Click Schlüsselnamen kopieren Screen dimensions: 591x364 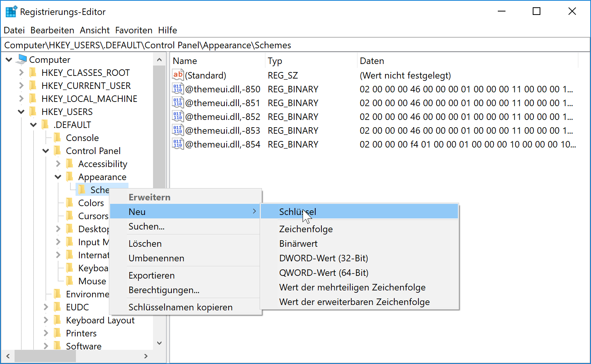(180, 307)
